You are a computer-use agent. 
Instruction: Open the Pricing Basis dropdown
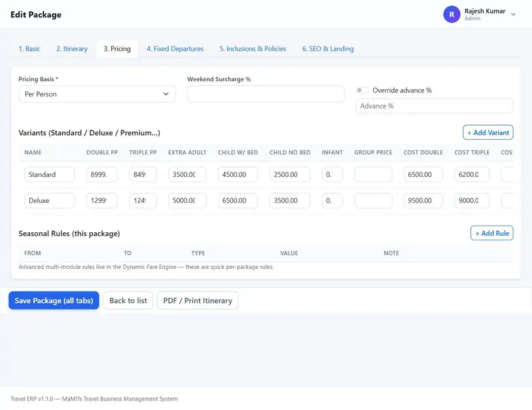click(x=97, y=94)
